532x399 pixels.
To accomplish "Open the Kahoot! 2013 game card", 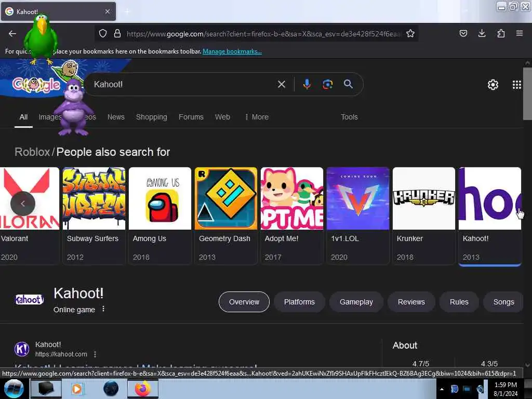I will tap(489, 216).
